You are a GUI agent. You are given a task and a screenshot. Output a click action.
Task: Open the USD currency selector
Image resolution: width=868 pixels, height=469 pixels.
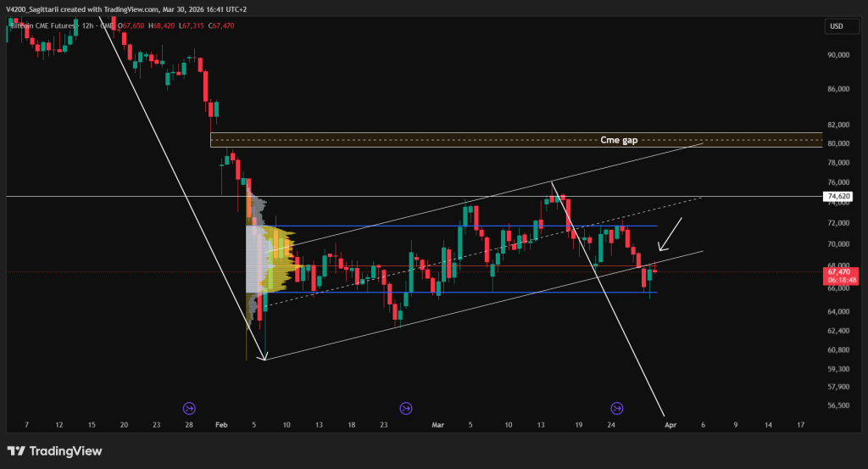tap(835, 26)
